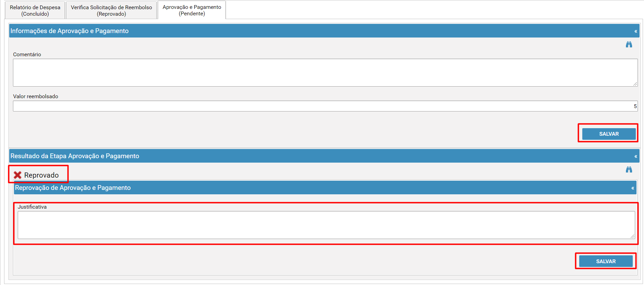
Task: Click SALVAR button below Justificativa
Action: click(x=606, y=261)
